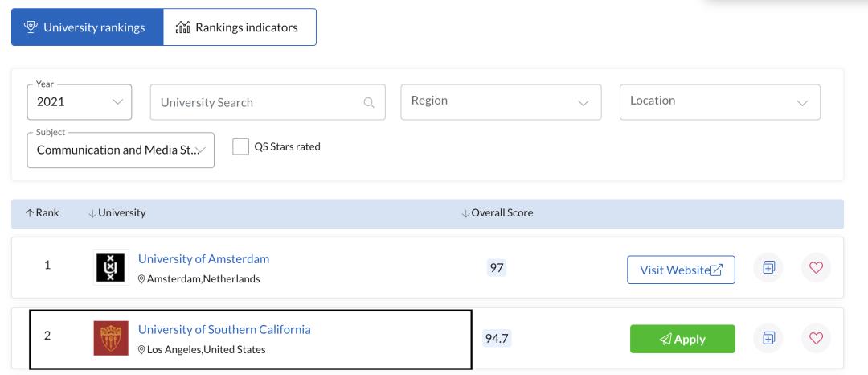
Task: Open the University of Amsterdam link
Action: pos(203,259)
